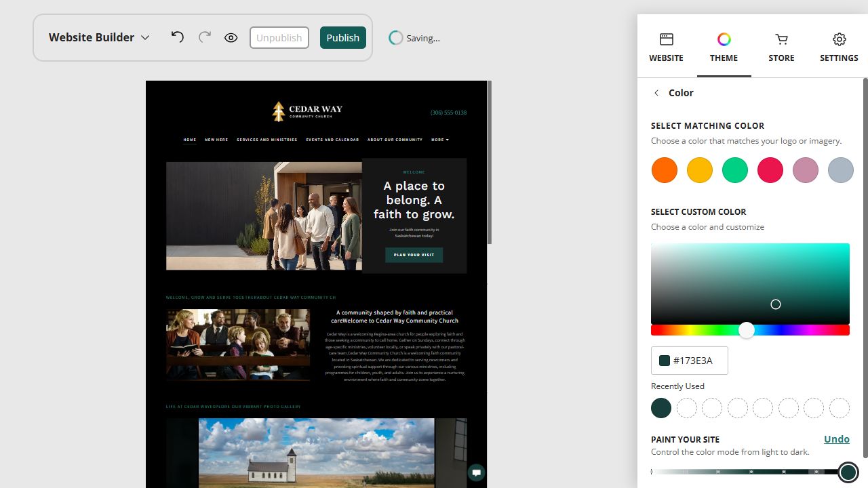Pick the green matching color
This screenshot has height=488, width=868.
point(735,170)
